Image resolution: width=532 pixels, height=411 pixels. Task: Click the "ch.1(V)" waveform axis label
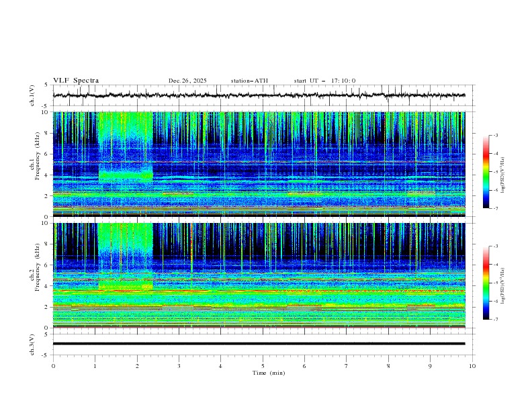(32, 95)
